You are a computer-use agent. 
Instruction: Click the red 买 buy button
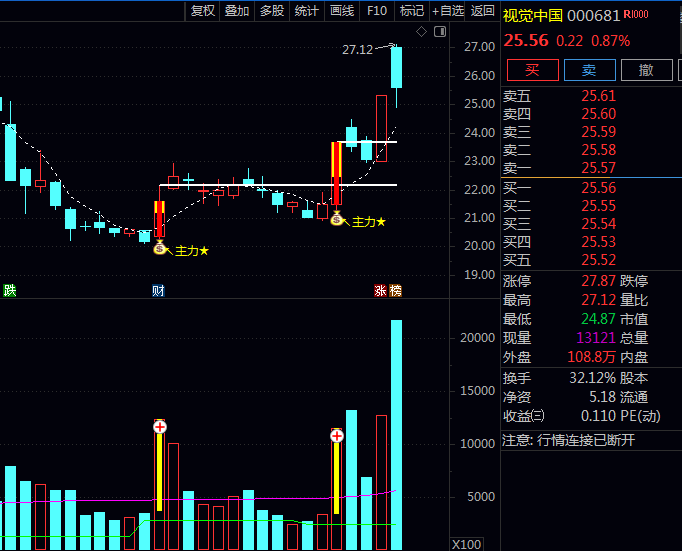click(533, 70)
